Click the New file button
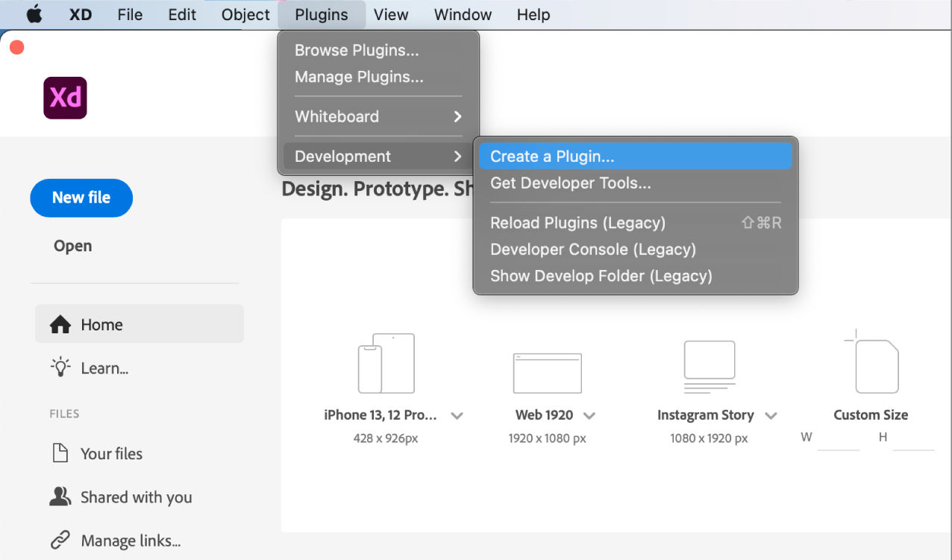The image size is (952, 560). coord(81,198)
